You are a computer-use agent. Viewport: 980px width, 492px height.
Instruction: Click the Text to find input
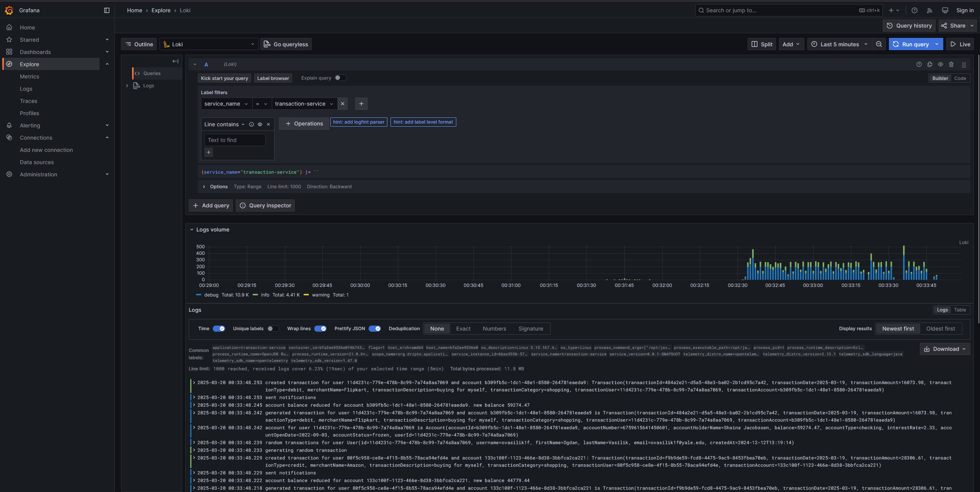coord(235,140)
